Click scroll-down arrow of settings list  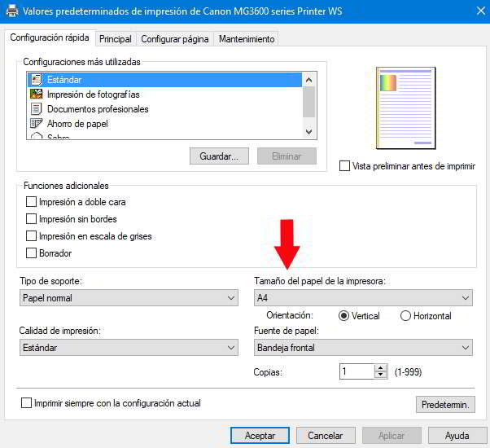pyautogui.click(x=308, y=132)
